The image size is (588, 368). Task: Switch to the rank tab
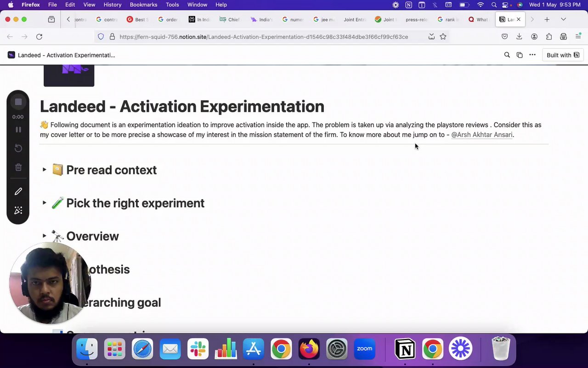pyautogui.click(x=447, y=19)
